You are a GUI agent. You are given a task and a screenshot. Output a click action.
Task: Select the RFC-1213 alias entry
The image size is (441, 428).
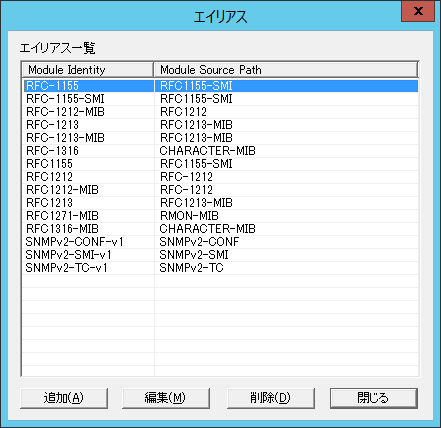click(220, 125)
